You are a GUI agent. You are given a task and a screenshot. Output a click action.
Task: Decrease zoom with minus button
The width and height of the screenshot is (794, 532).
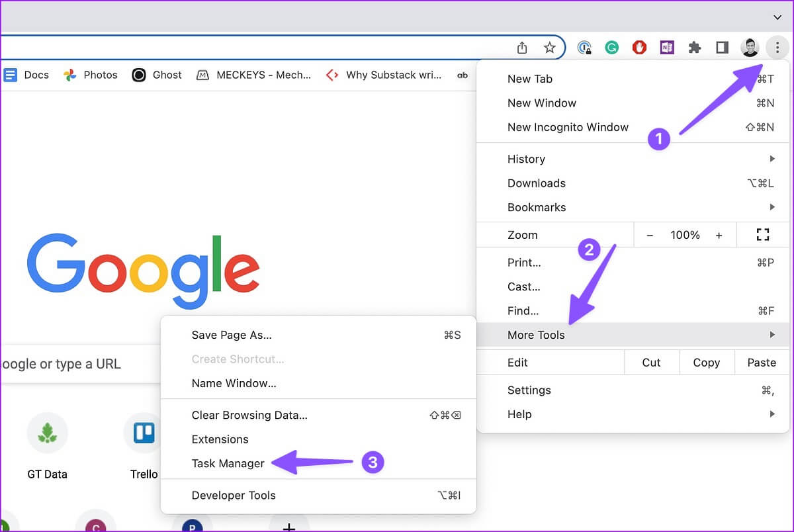pos(650,235)
